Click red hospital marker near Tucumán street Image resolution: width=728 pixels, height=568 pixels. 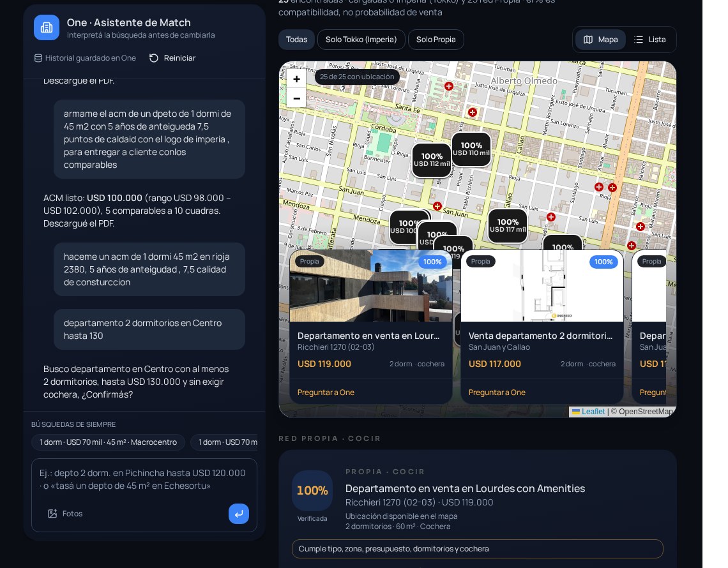point(449,86)
